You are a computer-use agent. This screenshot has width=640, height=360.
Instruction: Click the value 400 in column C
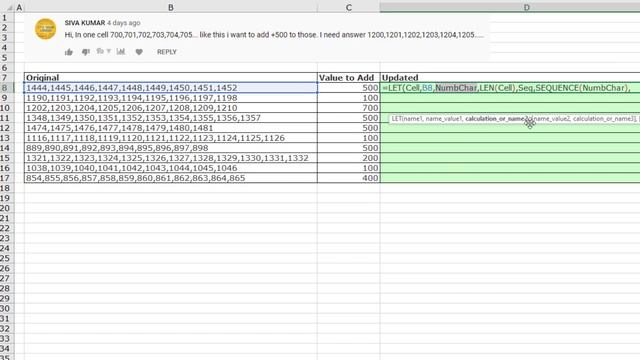click(x=349, y=178)
